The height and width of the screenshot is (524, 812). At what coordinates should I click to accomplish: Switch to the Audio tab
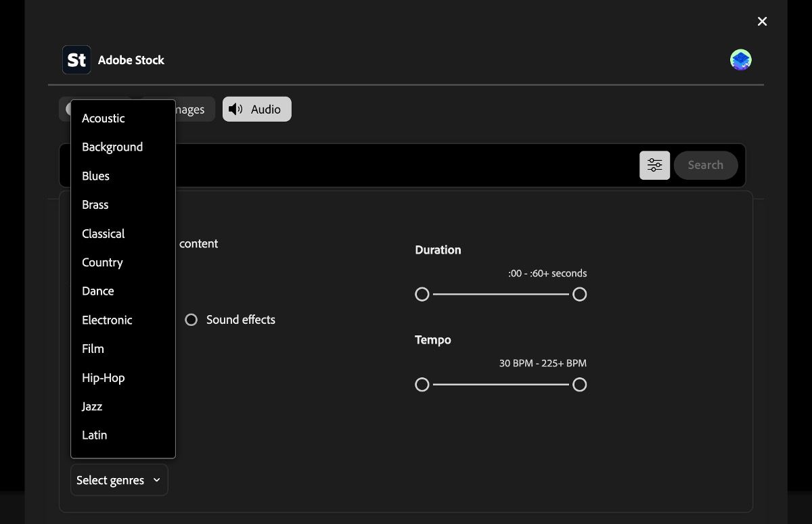pyautogui.click(x=257, y=109)
